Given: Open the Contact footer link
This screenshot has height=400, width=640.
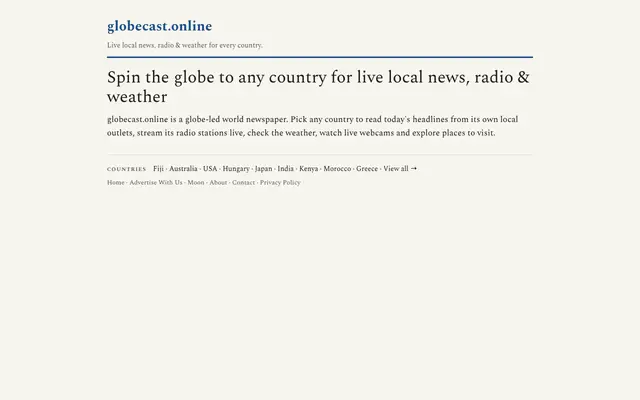Looking at the screenshot, I should [x=244, y=182].
